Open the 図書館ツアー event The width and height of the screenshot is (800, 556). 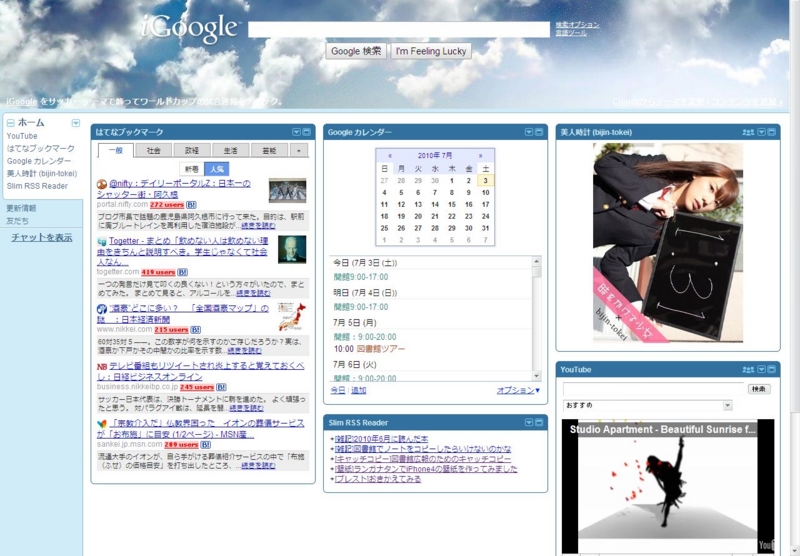coord(381,349)
